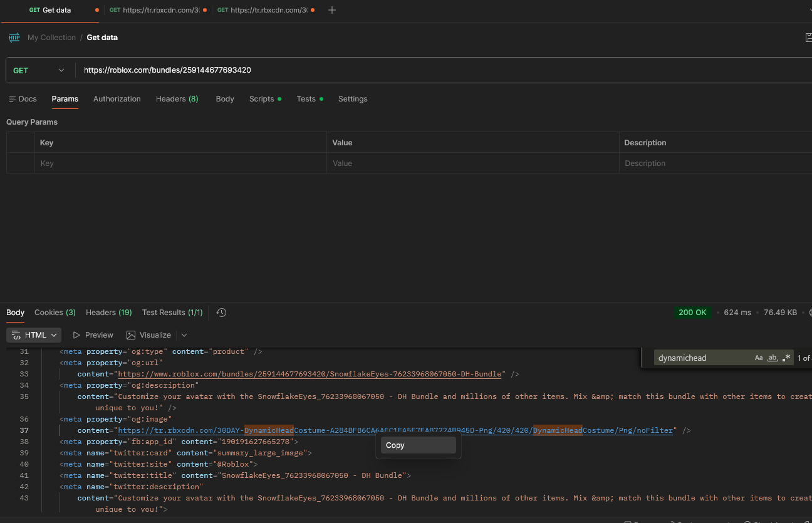Open the response Headers (19) tab

(x=109, y=313)
